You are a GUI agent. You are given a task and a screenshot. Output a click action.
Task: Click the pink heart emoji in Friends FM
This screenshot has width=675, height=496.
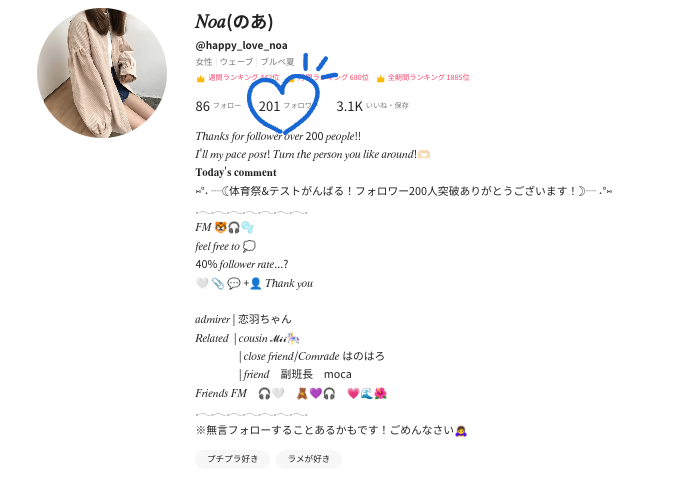353,393
